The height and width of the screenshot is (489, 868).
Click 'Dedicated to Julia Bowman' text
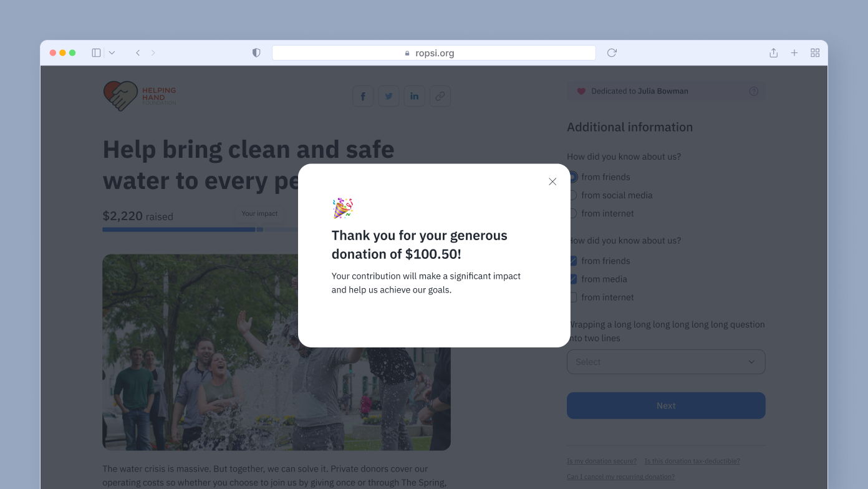click(640, 91)
